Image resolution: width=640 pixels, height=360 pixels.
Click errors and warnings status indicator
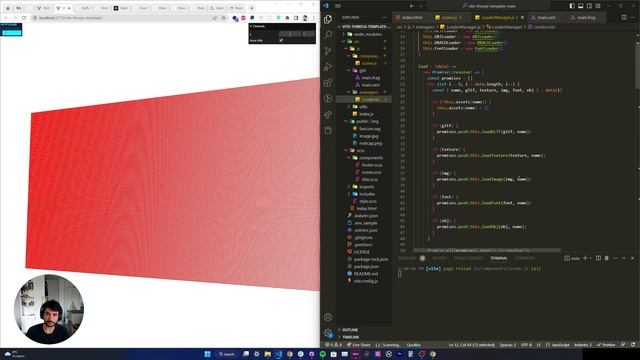(x=333, y=345)
